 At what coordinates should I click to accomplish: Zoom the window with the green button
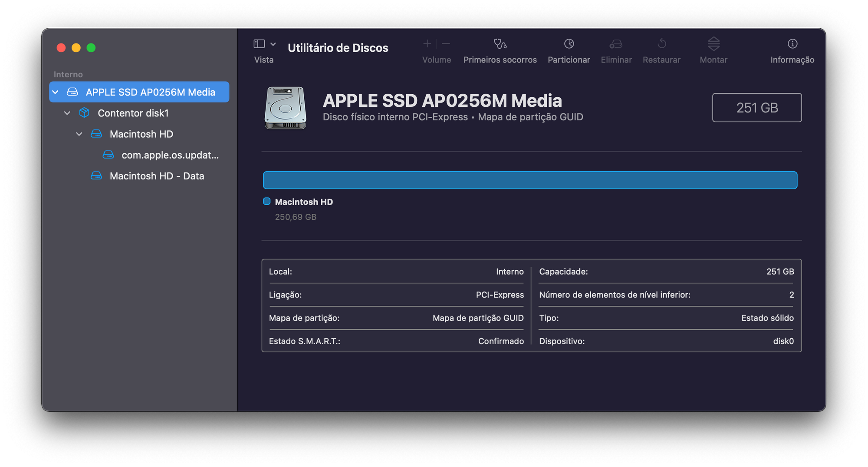click(91, 48)
